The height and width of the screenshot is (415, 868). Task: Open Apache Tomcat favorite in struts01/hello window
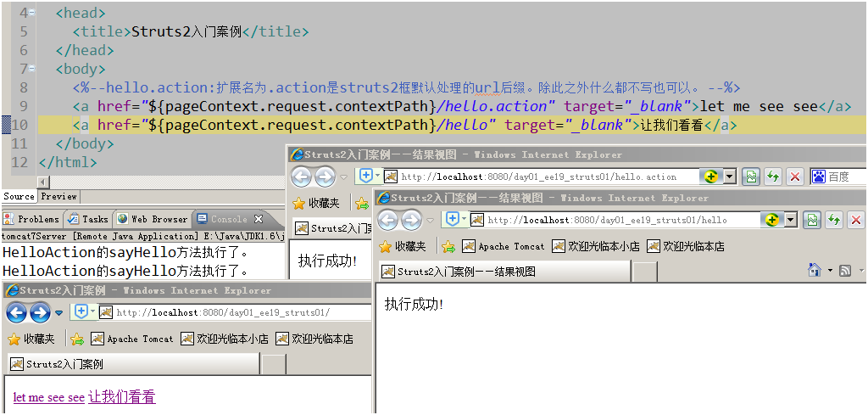pos(504,246)
